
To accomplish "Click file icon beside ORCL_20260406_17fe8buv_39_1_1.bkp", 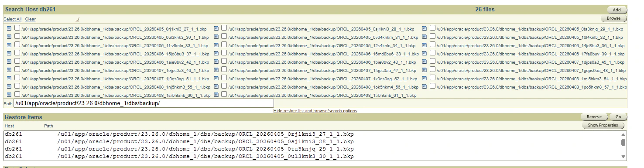I will (425, 53).
